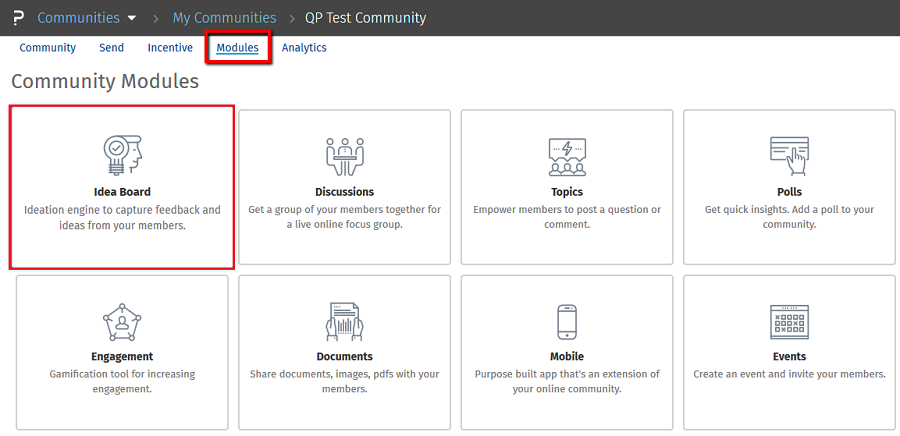Click the Engagement pentagon network icon
900x436 pixels.
click(x=122, y=321)
